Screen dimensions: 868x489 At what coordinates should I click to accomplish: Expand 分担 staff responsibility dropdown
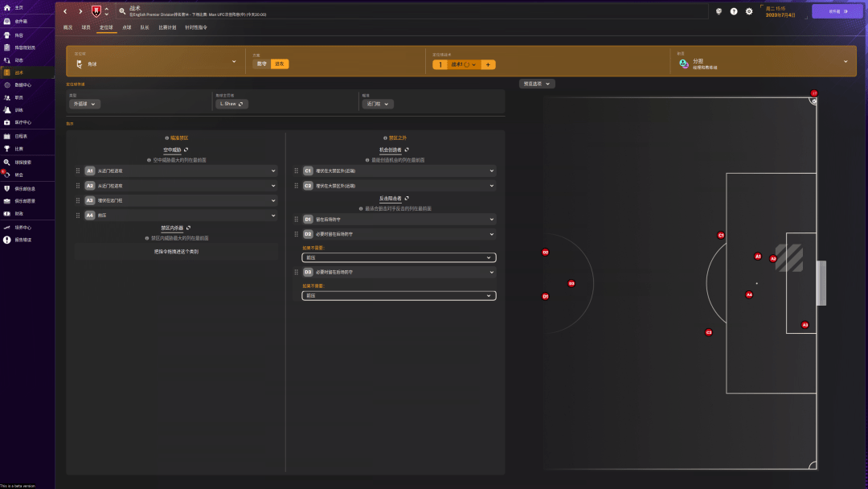[x=764, y=61]
